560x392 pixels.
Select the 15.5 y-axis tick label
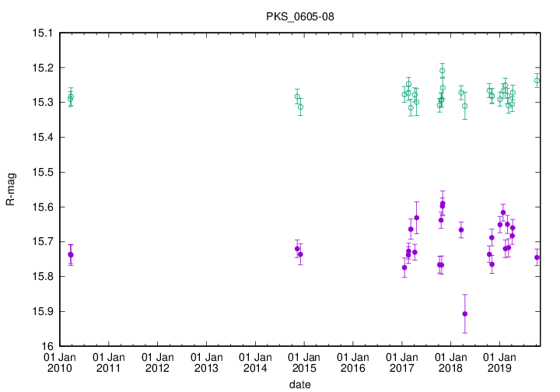pyautogui.click(x=42, y=172)
